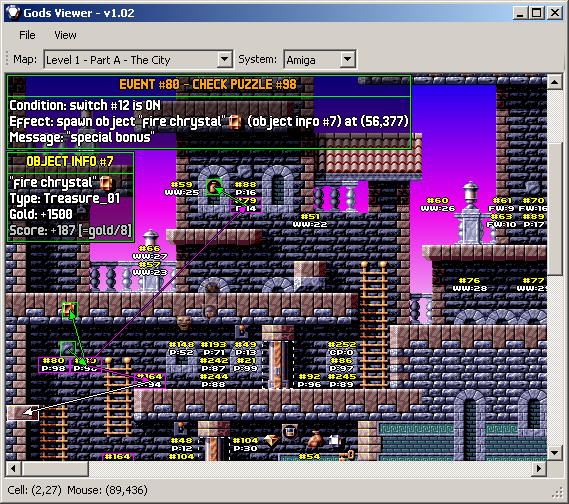Select the faded helmet on the brick ledge
Image resolution: width=569 pixels, height=504 pixels.
(209, 311)
